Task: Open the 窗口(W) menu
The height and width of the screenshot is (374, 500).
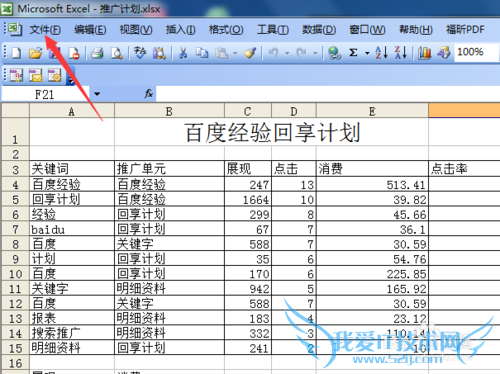Action: click(x=367, y=30)
